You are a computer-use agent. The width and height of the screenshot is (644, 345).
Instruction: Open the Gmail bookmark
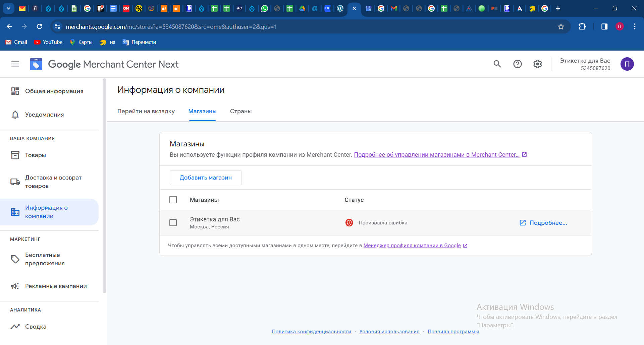16,42
